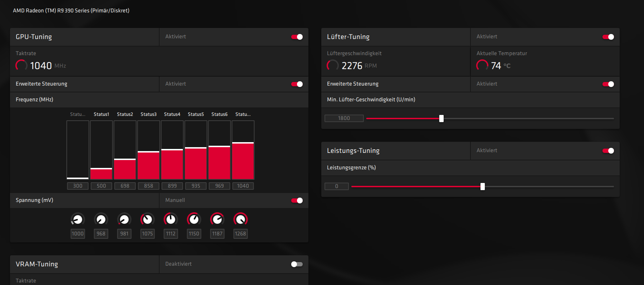
Task: Click the Lüfter-Tuning section header
Action: (348, 37)
